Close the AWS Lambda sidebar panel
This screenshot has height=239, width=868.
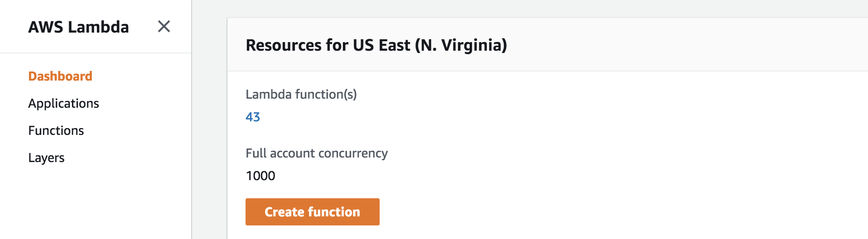pyautogui.click(x=164, y=27)
